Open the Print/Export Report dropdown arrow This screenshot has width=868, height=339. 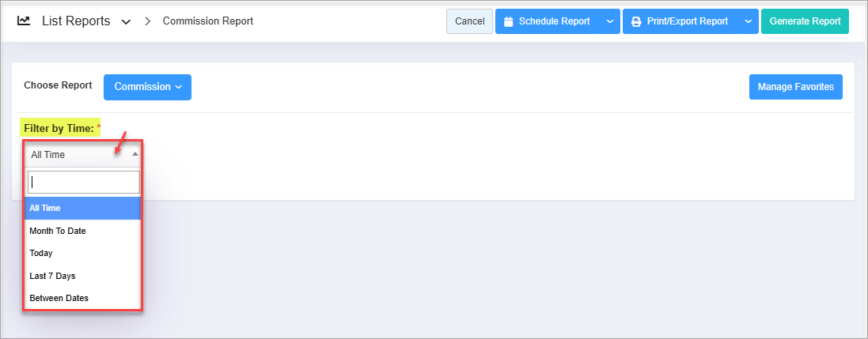[x=748, y=22]
